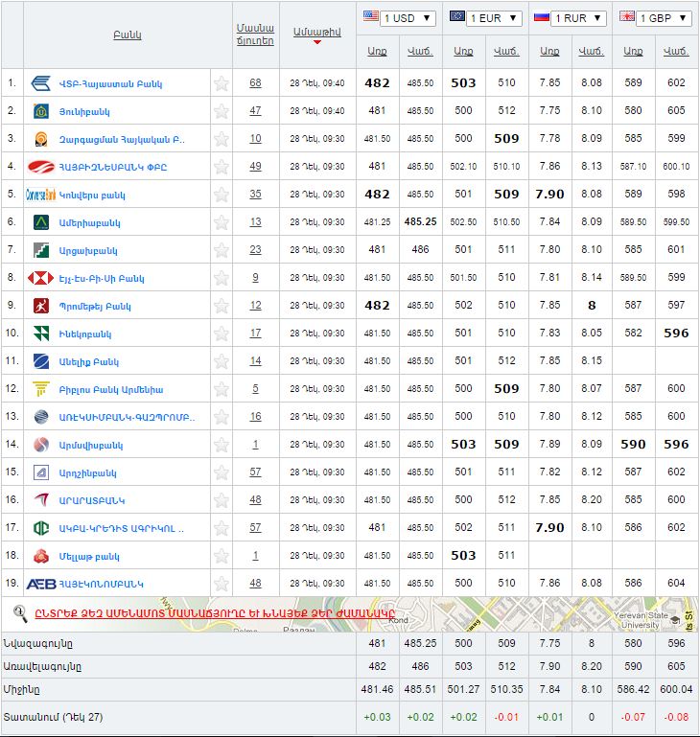Viewport: 700px width, 737px height.
Task: Click the magnifier icon in the map banner
Action: [19, 612]
